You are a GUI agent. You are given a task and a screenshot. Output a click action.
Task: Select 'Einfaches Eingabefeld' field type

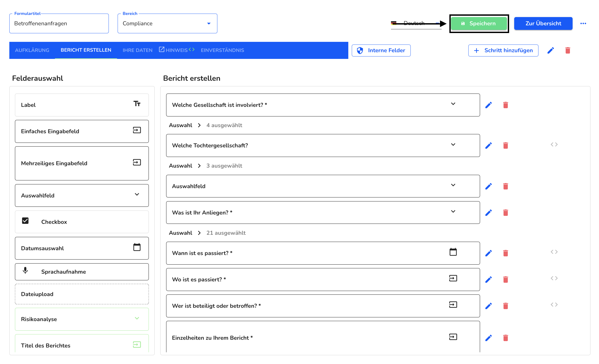coord(82,131)
